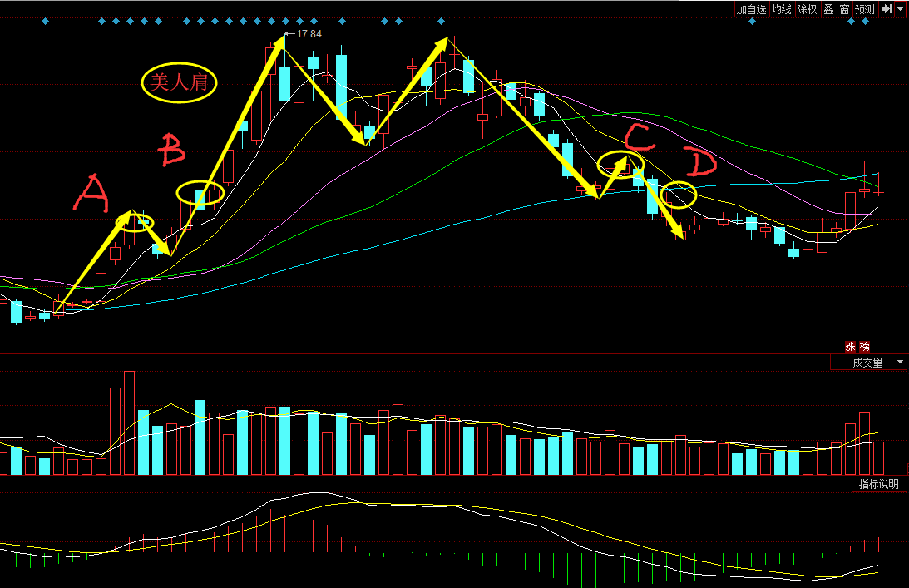Toggle moving averages with 均线 button
This screenshot has width=909, height=588.
coord(782,9)
